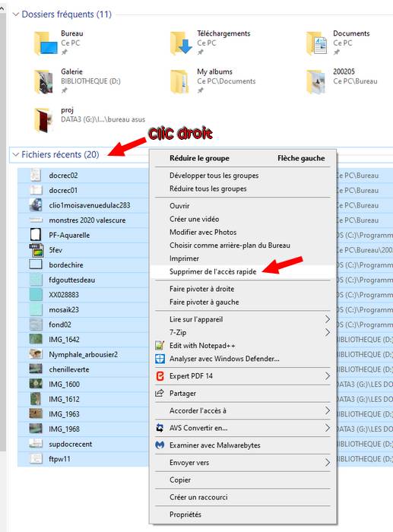Select the IMG_1963 thumbnail icon

tap(36, 414)
